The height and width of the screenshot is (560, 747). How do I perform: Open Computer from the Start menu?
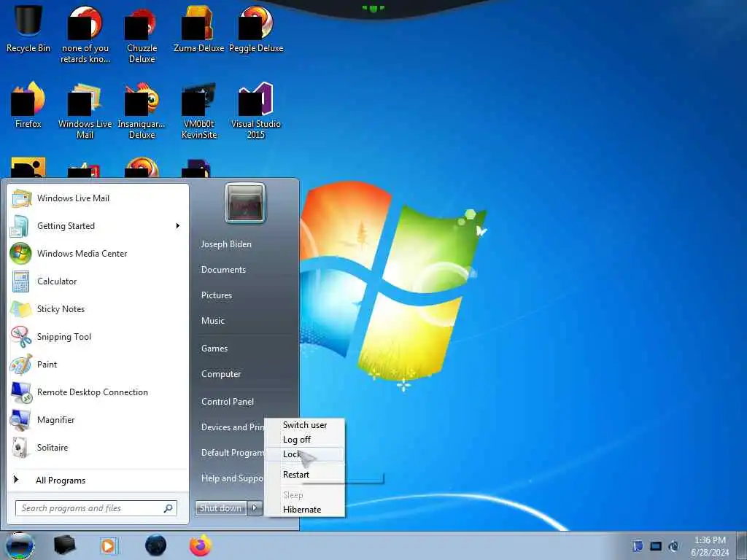(221, 374)
